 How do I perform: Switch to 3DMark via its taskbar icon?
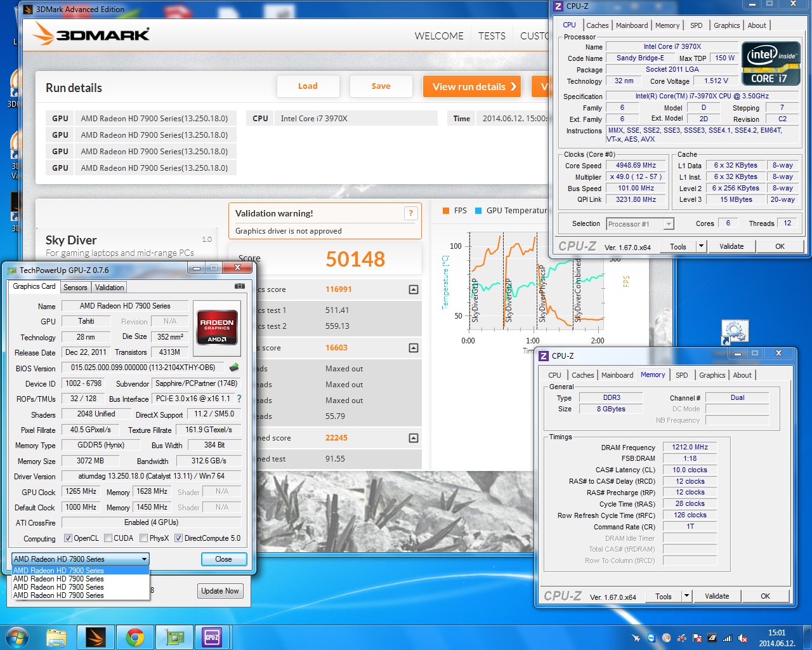click(x=96, y=637)
